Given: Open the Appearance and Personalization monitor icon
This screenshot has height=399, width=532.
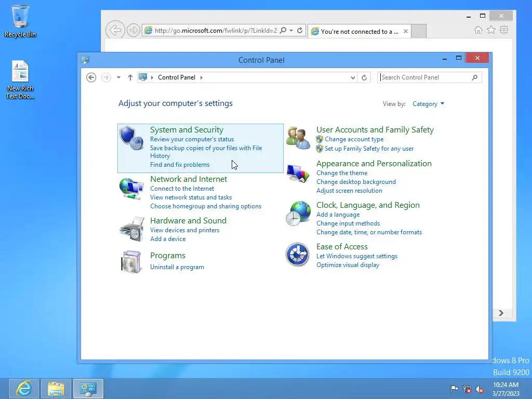Looking at the screenshot, I should pyautogui.click(x=298, y=174).
